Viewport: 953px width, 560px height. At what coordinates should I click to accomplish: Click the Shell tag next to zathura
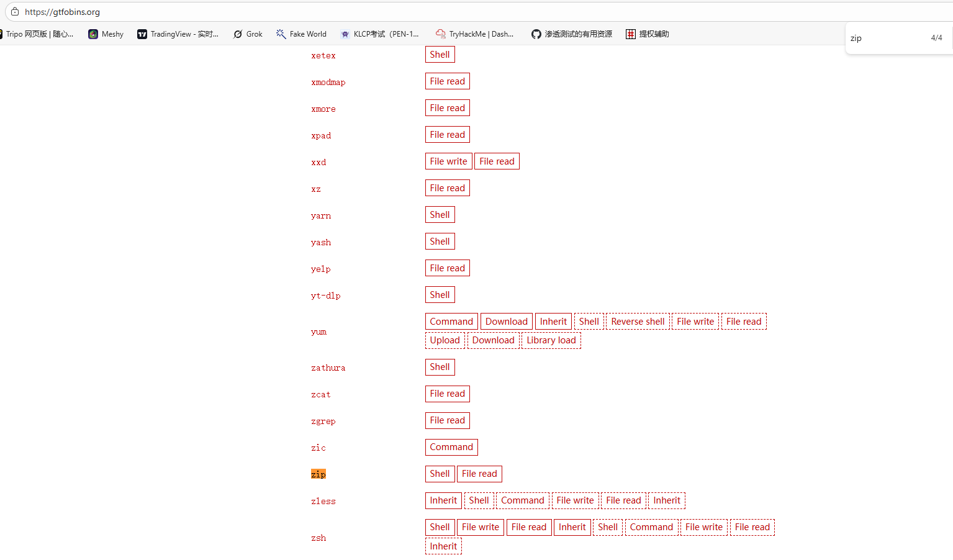[440, 367]
